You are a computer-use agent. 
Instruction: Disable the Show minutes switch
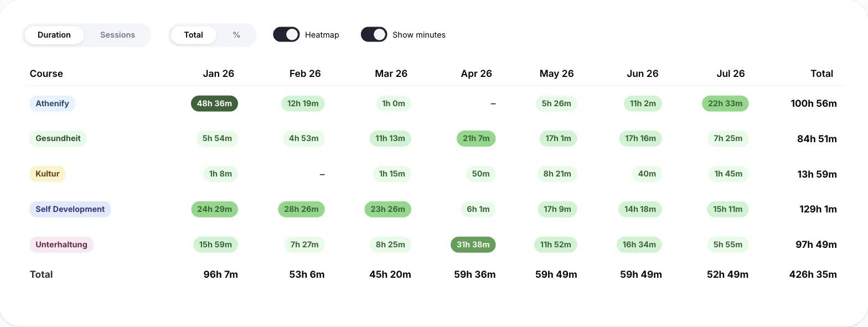click(x=374, y=35)
